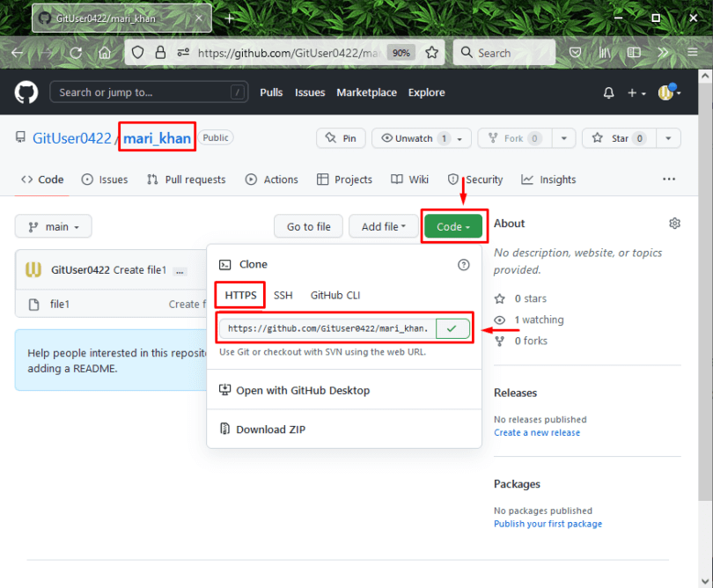The height and width of the screenshot is (588, 713).
Task: Click the copy URL checkmark icon
Action: 452,328
